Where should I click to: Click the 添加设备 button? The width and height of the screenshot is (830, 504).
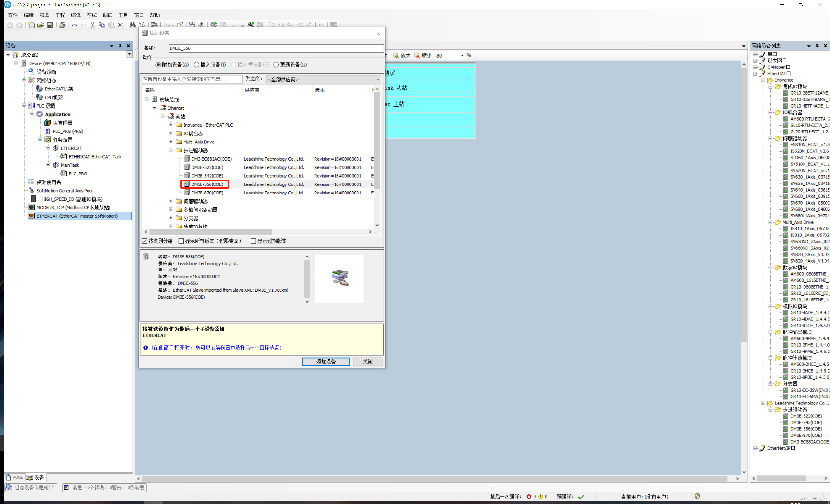tap(326, 362)
